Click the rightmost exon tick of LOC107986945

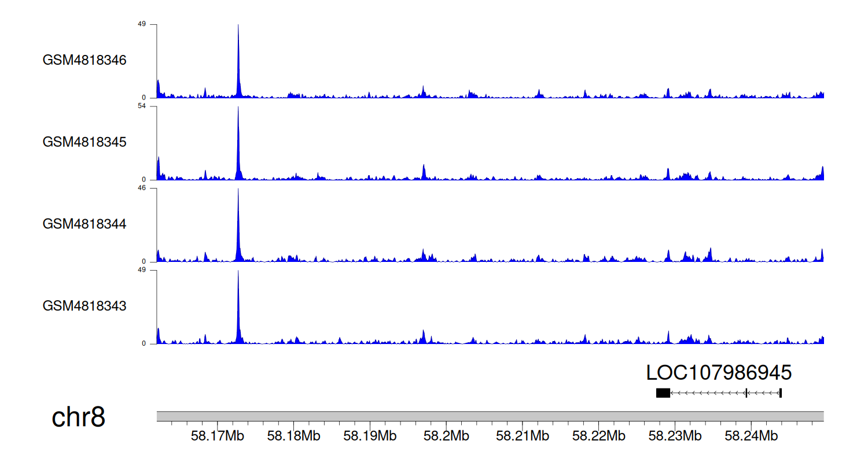(x=781, y=393)
